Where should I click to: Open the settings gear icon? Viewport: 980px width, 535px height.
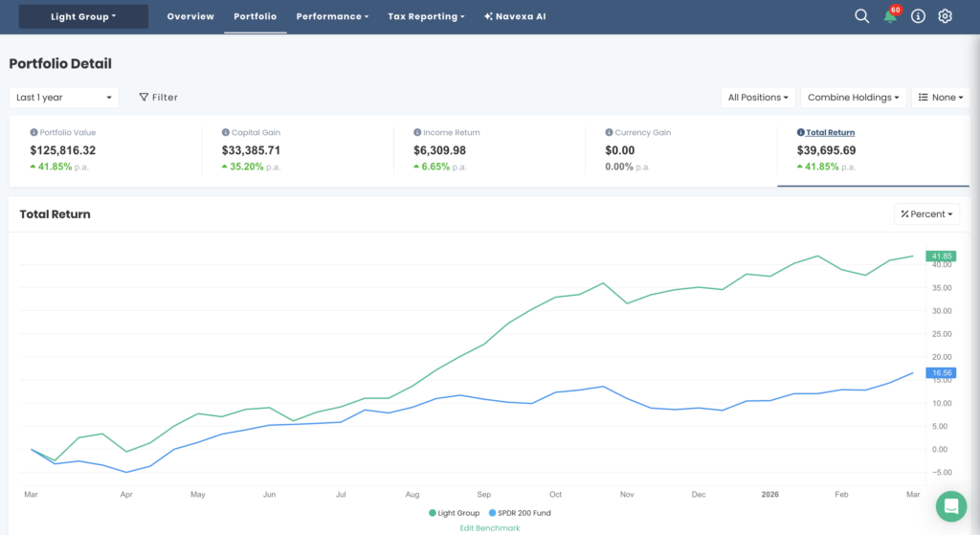(x=945, y=16)
